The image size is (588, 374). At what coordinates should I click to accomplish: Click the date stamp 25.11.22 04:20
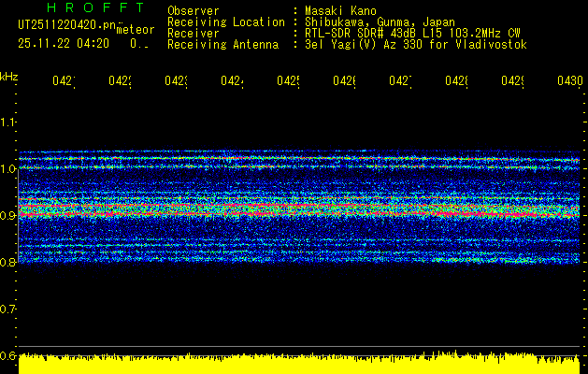click(64, 44)
